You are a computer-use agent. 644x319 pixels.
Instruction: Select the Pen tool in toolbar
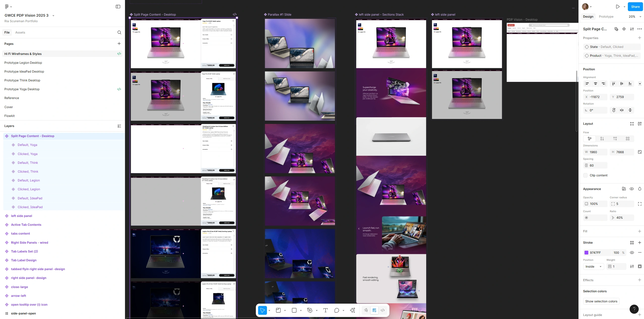[310, 310]
